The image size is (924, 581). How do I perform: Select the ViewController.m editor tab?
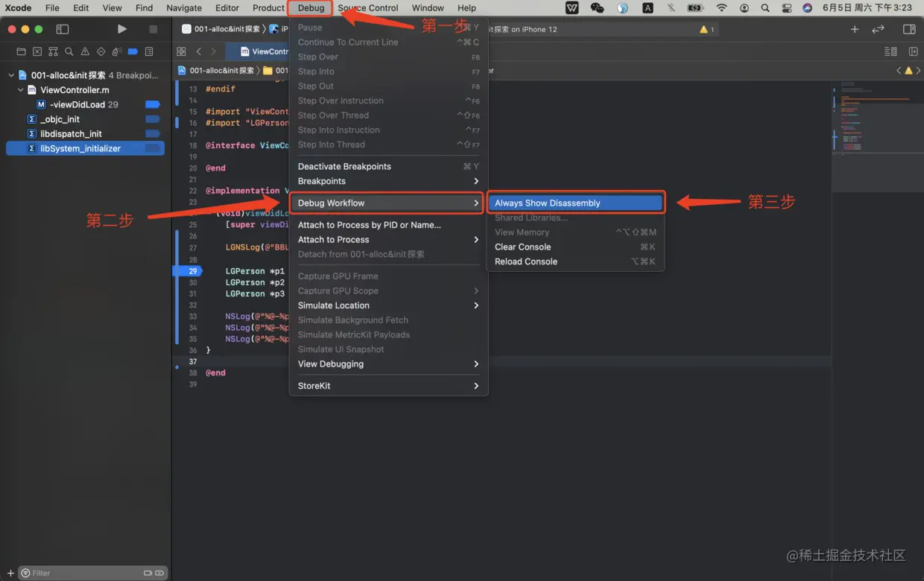[257, 51]
